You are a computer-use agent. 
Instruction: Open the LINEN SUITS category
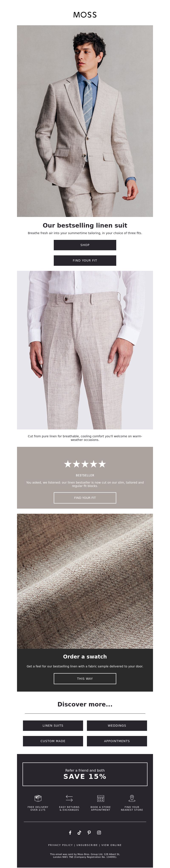pos(53,726)
